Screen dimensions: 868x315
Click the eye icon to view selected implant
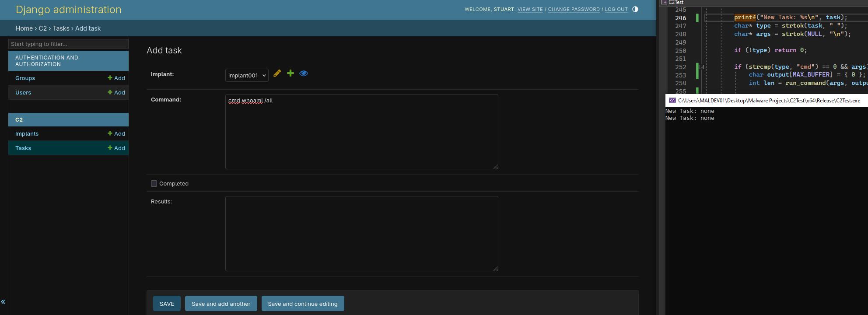tap(303, 73)
